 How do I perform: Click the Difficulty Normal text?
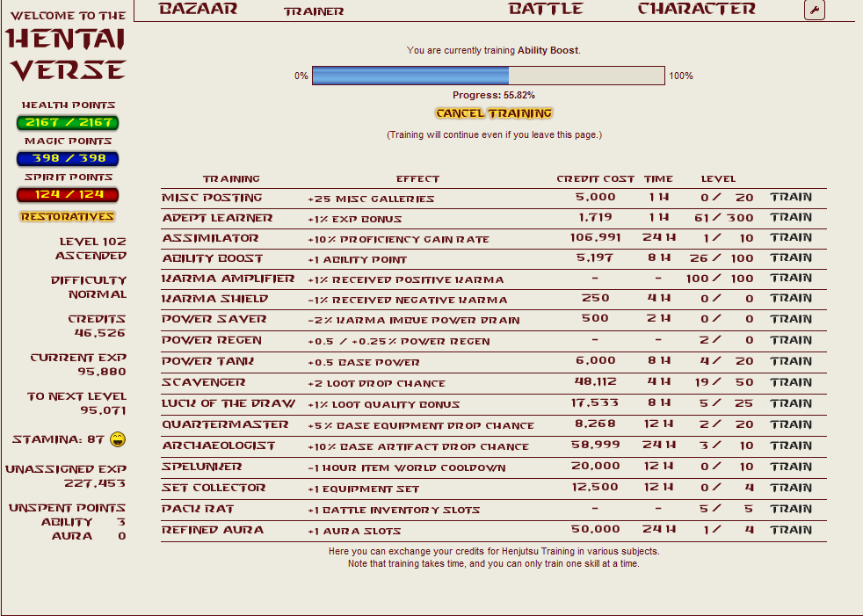pyautogui.click(x=89, y=287)
